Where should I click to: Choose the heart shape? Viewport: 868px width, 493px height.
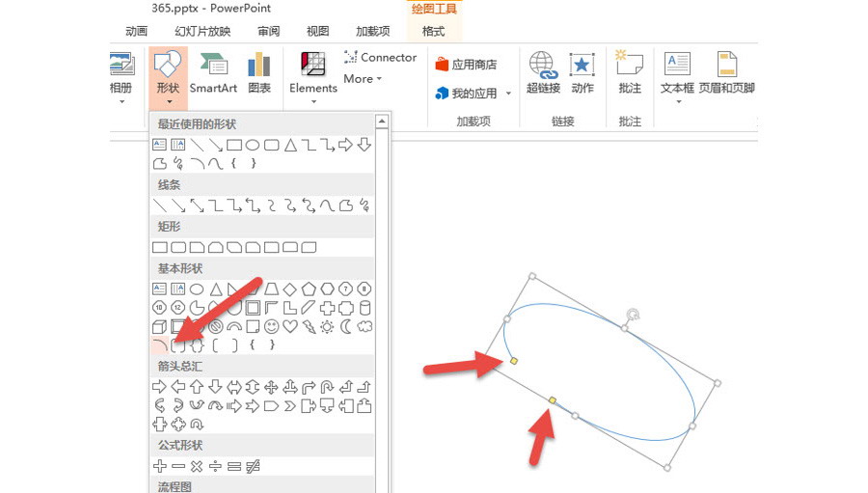point(290,327)
